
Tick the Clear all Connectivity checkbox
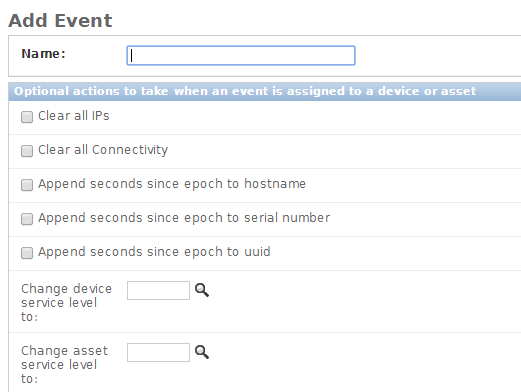pyautogui.click(x=27, y=151)
